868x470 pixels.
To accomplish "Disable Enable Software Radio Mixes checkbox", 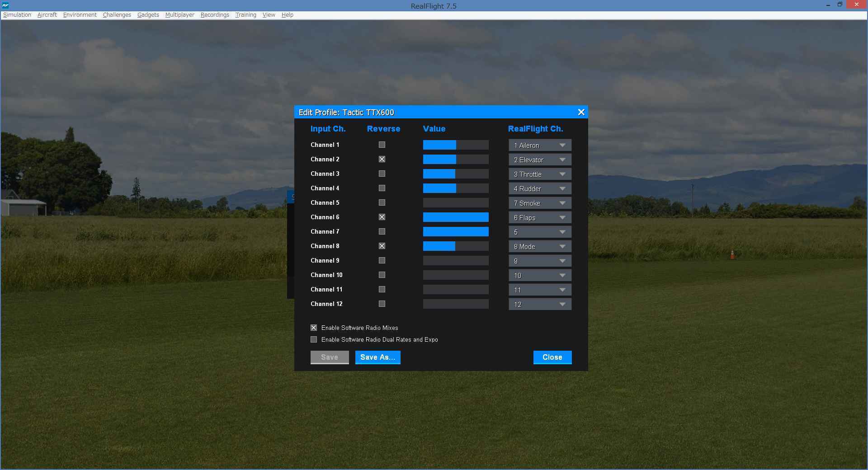I will 314,328.
